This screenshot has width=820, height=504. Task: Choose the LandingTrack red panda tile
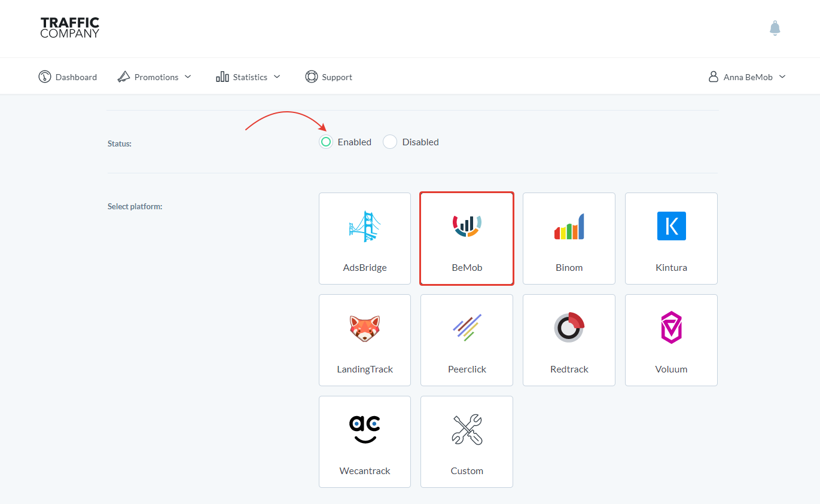pyautogui.click(x=365, y=340)
